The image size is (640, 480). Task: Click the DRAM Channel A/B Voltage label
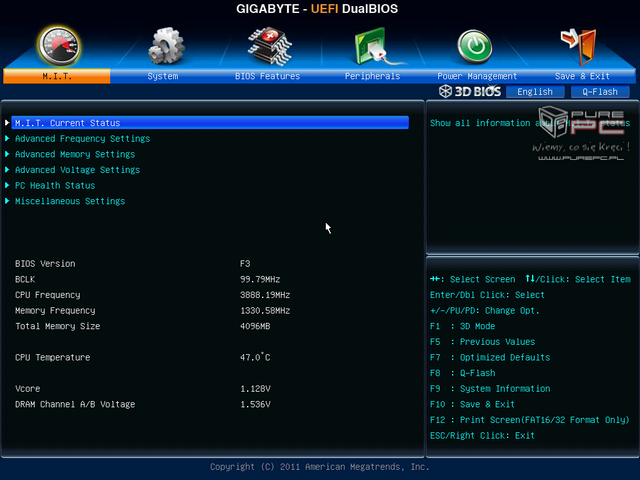75,404
